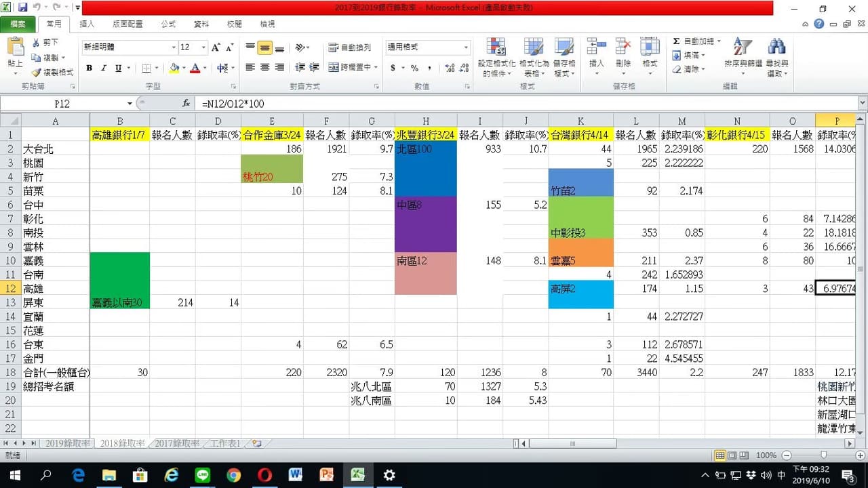Toggle italic formatting

tap(104, 68)
